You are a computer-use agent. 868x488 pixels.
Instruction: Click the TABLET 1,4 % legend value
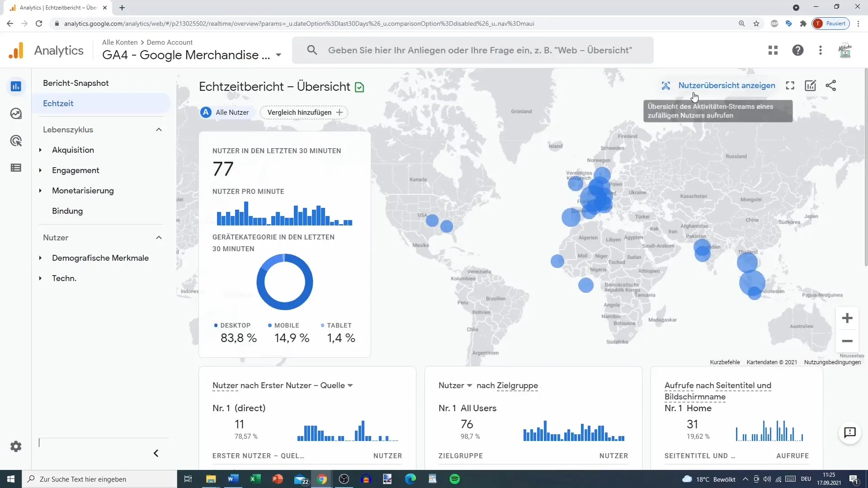point(341,338)
